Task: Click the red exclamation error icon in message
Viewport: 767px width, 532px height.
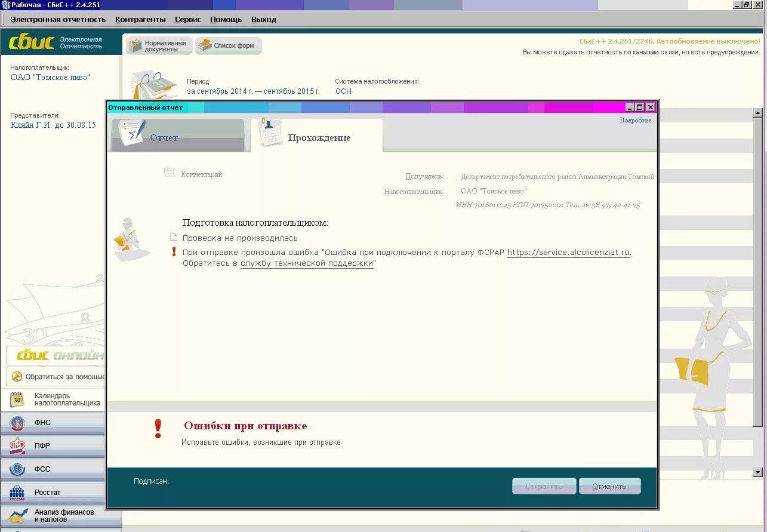Action: coord(174,252)
